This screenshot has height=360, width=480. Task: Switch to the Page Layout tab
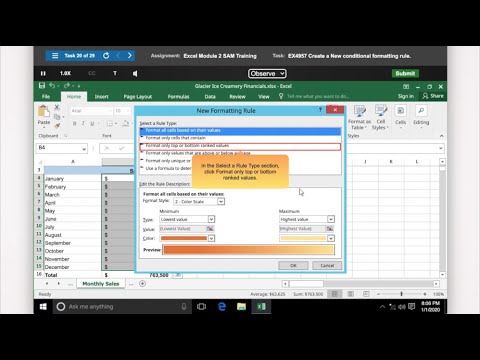(138, 97)
